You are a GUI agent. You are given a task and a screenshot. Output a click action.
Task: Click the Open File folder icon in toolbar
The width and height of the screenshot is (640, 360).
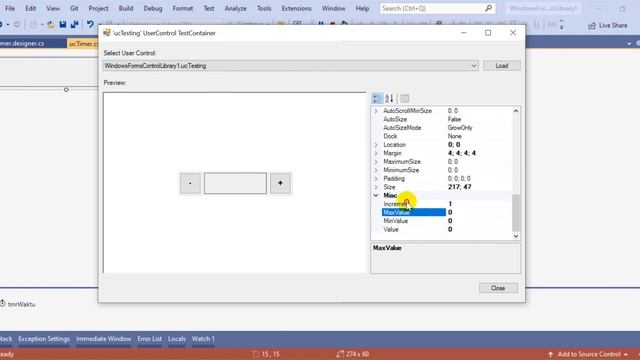[51, 25]
